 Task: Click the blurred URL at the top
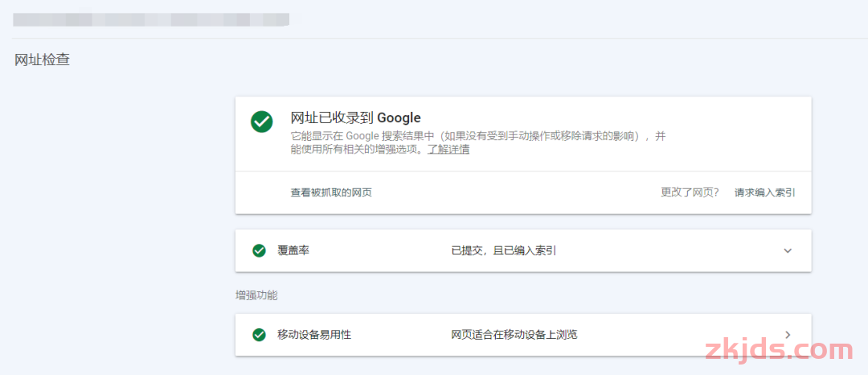click(x=151, y=19)
